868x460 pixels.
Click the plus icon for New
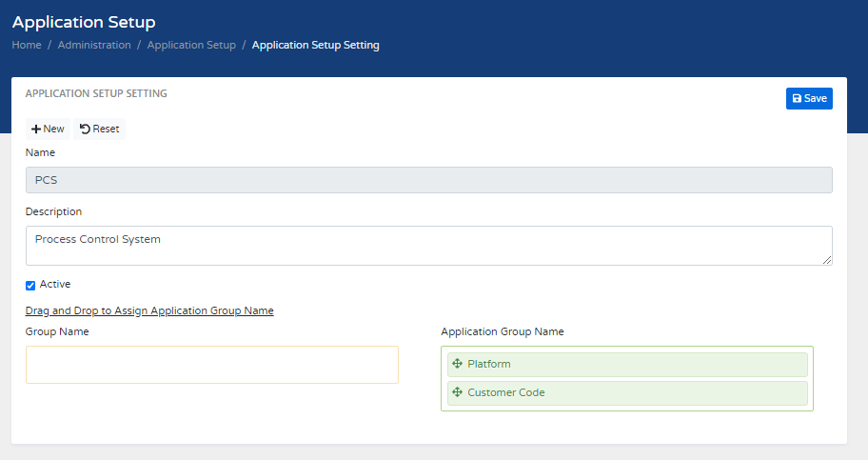point(36,130)
